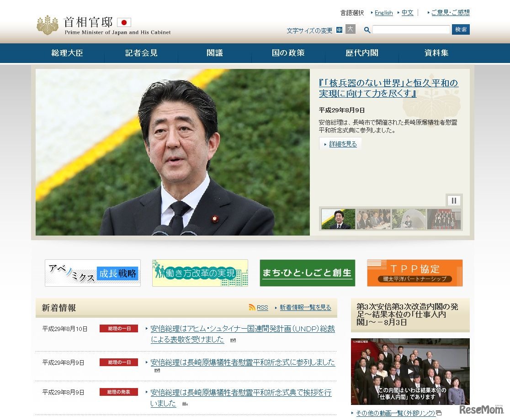Switch to the 総理大臣 tab

point(67,53)
